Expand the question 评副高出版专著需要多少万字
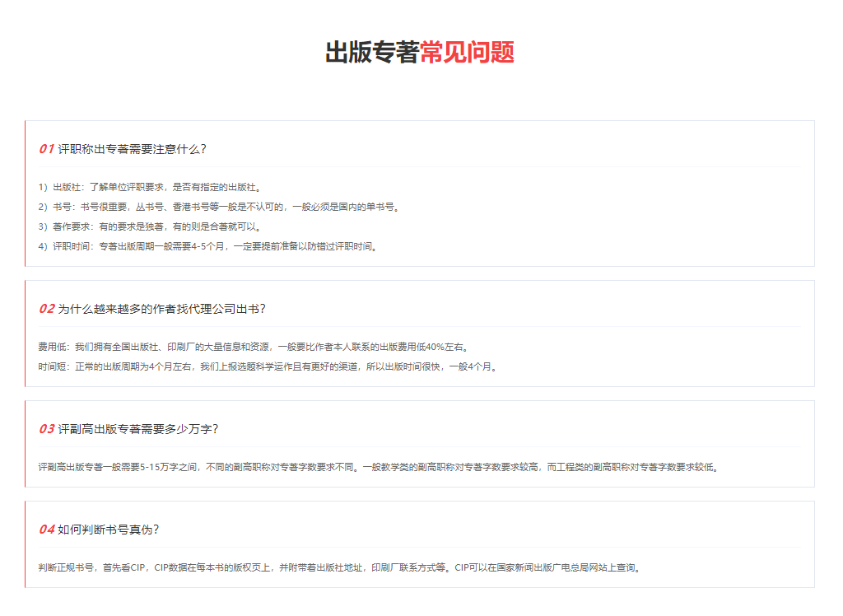 [137, 429]
